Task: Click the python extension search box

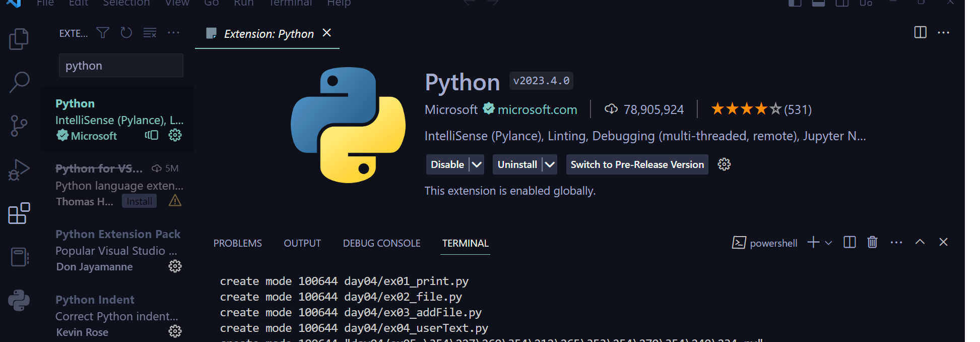Action: click(x=121, y=66)
